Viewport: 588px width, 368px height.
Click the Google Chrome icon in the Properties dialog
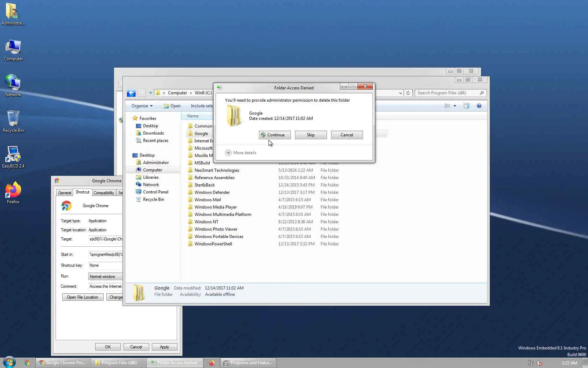(x=66, y=206)
